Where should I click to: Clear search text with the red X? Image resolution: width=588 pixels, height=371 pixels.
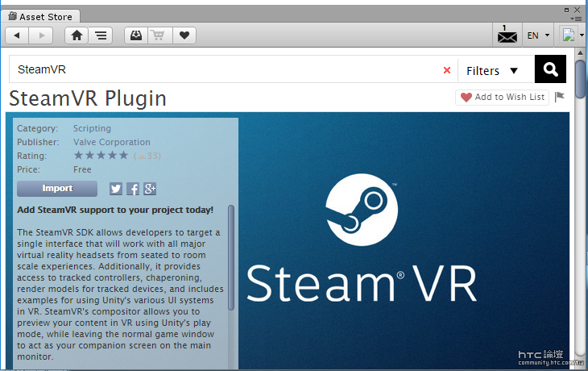point(446,70)
